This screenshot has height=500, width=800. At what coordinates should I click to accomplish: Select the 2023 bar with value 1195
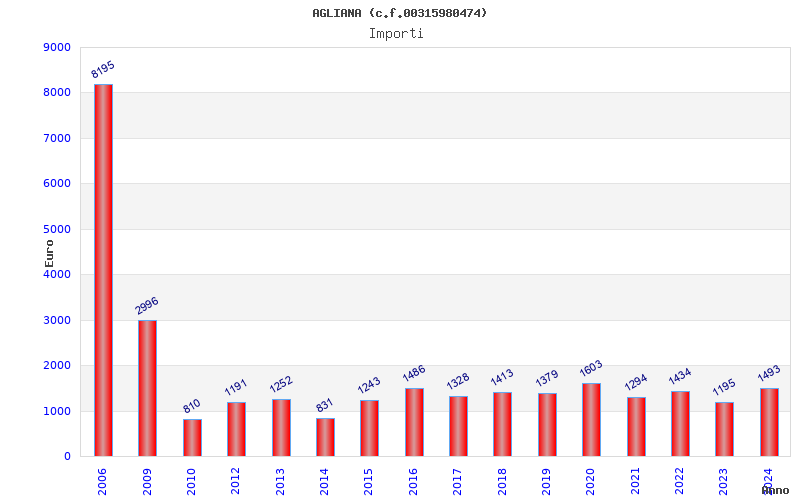point(724,429)
